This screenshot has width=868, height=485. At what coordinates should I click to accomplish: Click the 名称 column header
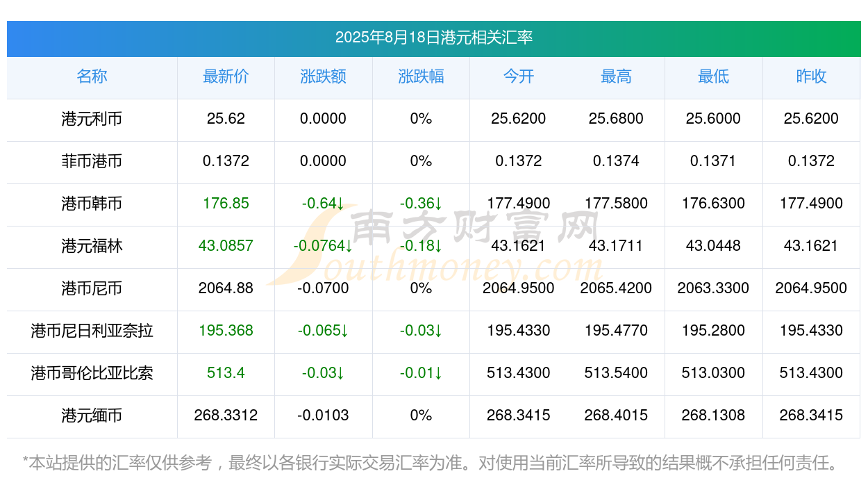coord(92,76)
